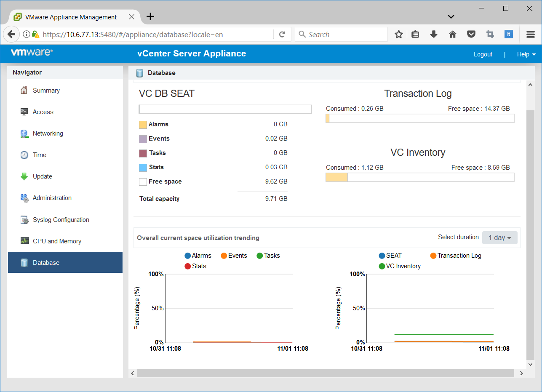Click the Database cylinder icon in sidebar
The image size is (542, 392).
click(24, 263)
